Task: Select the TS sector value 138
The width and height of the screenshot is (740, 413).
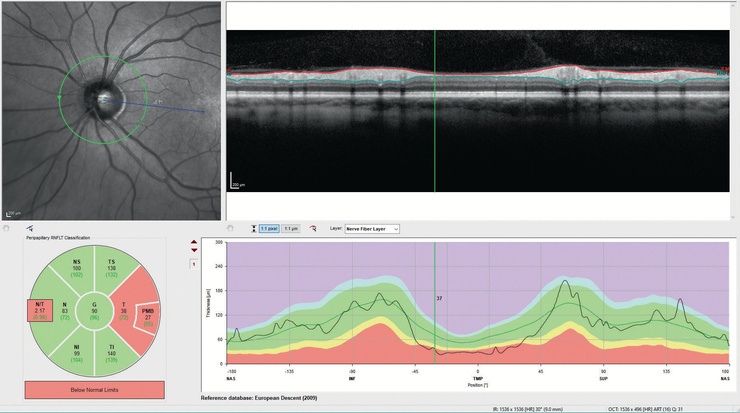Action: [x=111, y=268]
